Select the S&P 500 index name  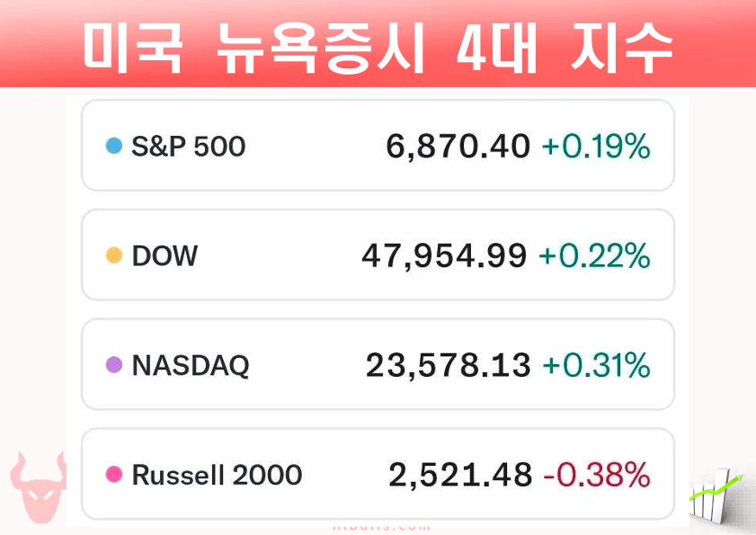(188, 146)
